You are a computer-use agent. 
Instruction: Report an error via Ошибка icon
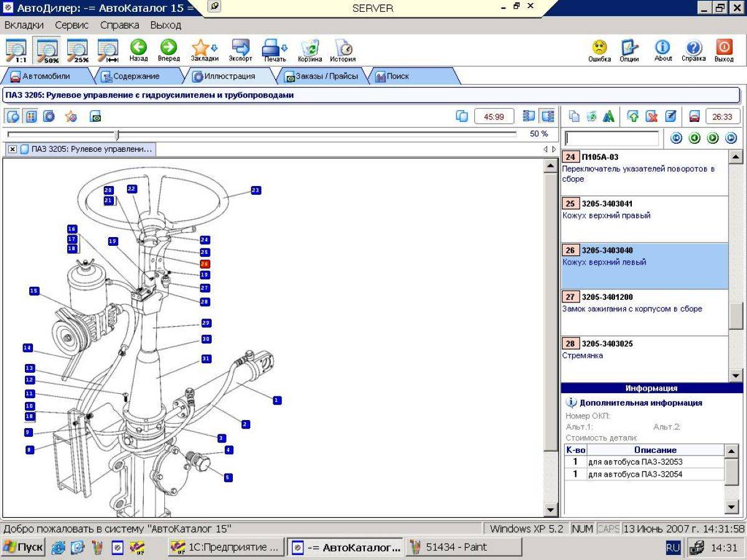[599, 50]
